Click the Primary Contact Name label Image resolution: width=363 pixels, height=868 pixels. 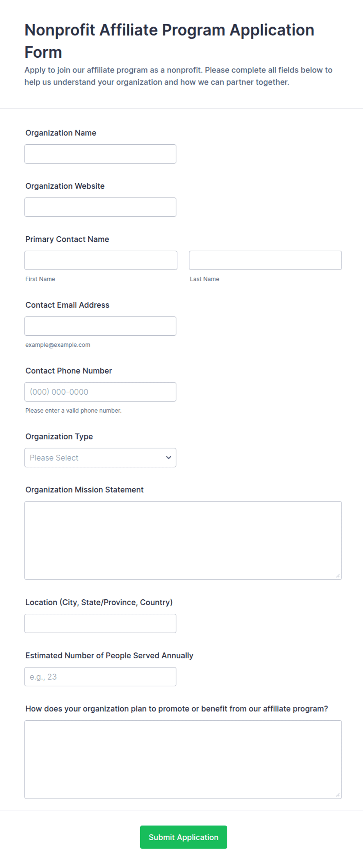click(x=67, y=239)
